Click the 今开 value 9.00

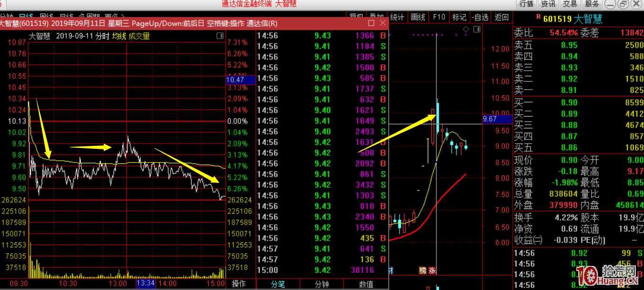point(635,161)
